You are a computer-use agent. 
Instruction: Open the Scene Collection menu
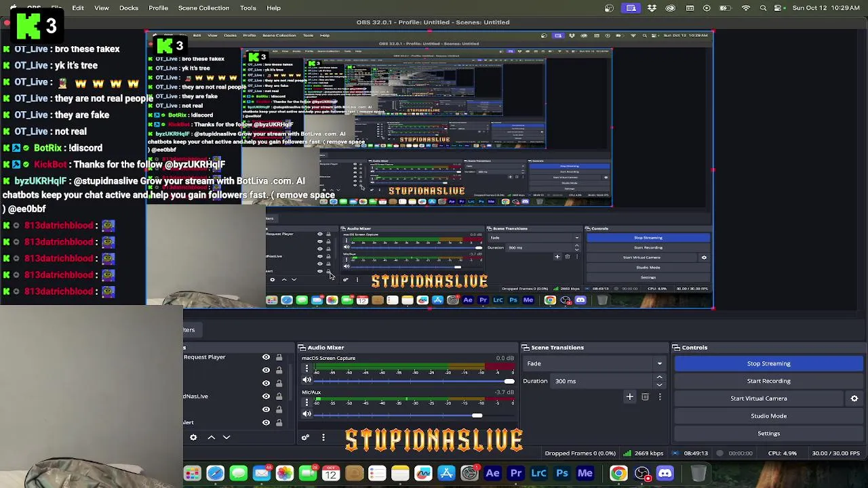click(203, 8)
